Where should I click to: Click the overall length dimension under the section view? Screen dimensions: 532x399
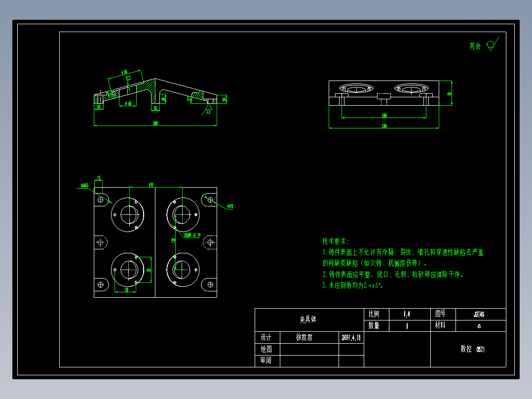[155, 123]
